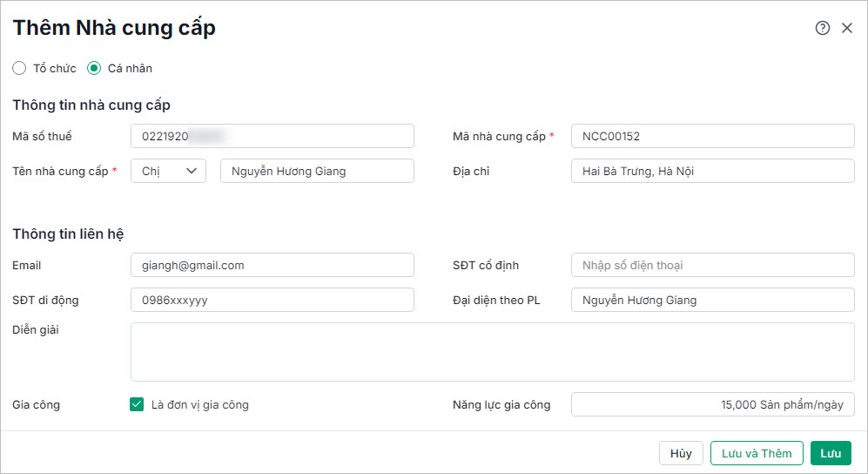Viewport: 868px width, 474px height.
Task: Edit the supplier name Nguyễn Hương Giang field
Action: (x=317, y=171)
